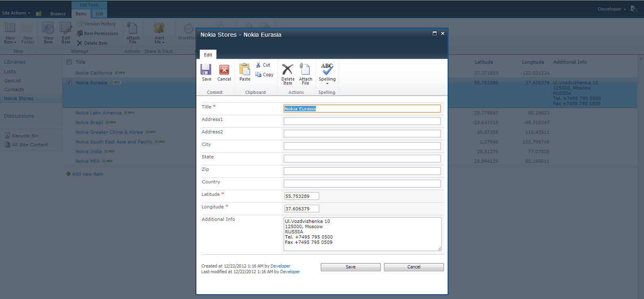Open Nokia California list item
644x299 pixels.
pyautogui.click(x=94, y=73)
